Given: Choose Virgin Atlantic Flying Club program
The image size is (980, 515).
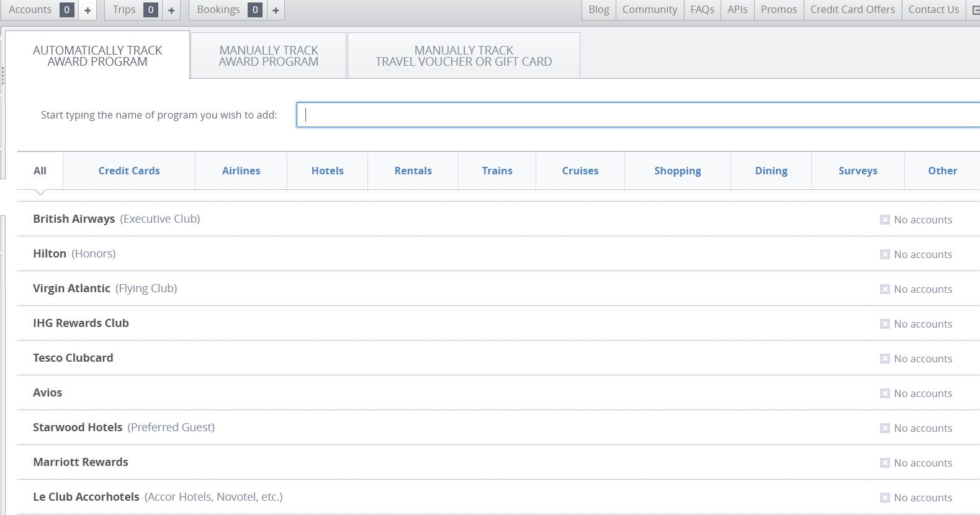Looking at the screenshot, I should pyautogui.click(x=105, y=289).
